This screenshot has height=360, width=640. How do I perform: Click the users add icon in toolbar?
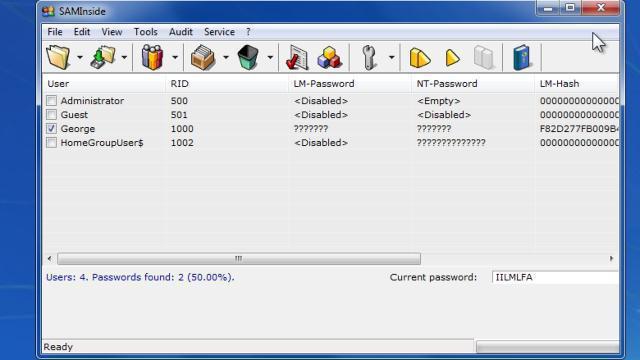[x=152, y=57]
